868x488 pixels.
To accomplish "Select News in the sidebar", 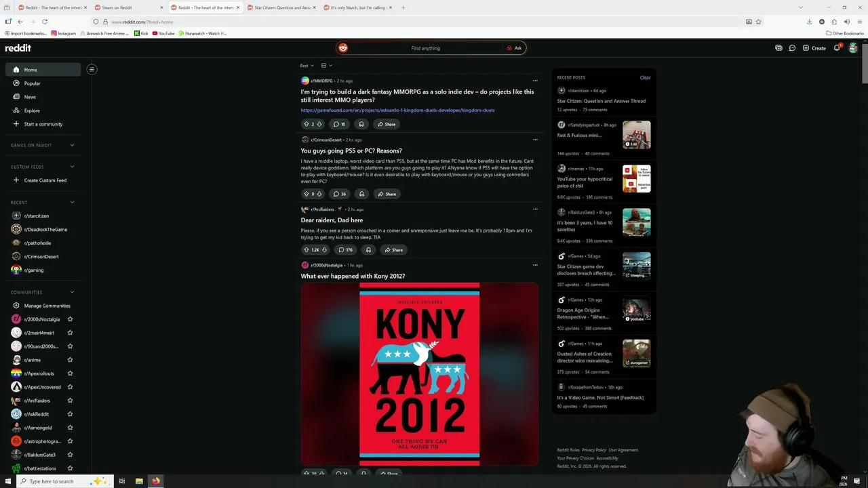I will (43, 97).
